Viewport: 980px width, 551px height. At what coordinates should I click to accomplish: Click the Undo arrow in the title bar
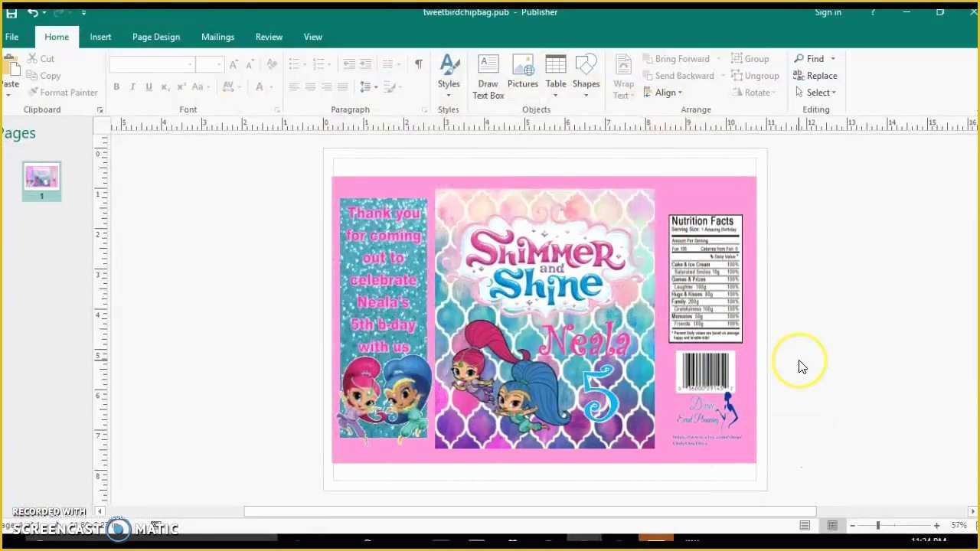pos(33,12)
